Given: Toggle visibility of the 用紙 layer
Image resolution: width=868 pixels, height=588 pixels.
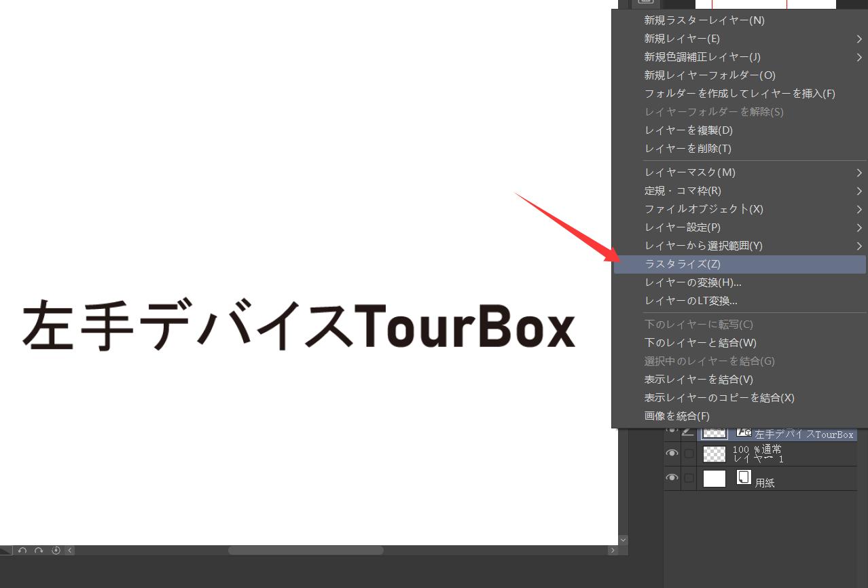Looking at the screenshot, I should pyautogui.click(x=672, y=478).
